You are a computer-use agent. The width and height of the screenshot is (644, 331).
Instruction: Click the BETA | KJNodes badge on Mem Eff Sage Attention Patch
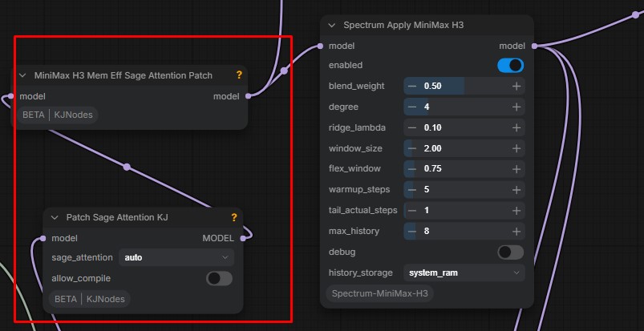(58, 115)
